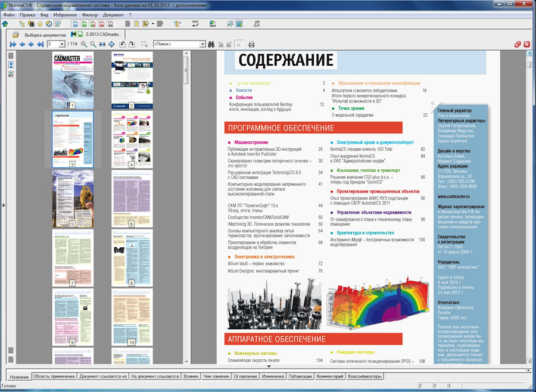Select the page 8 thumbnail
536x392 pixels.
[x=132, y=258]
